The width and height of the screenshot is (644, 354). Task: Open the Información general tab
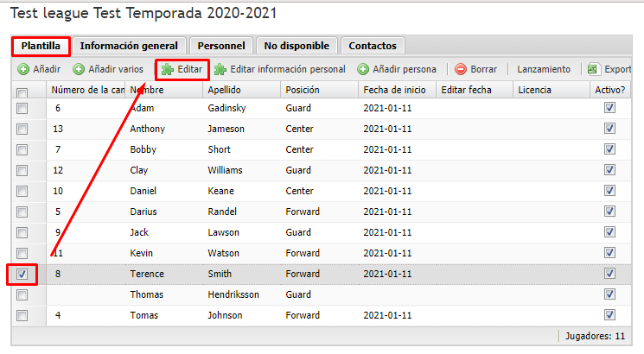(x=129, y=46)
